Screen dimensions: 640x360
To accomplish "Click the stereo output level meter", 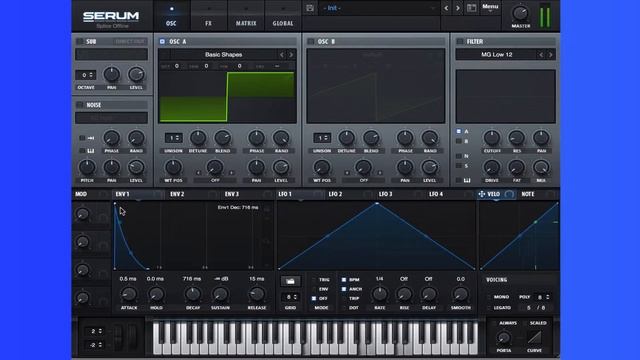I will (545, 16).
